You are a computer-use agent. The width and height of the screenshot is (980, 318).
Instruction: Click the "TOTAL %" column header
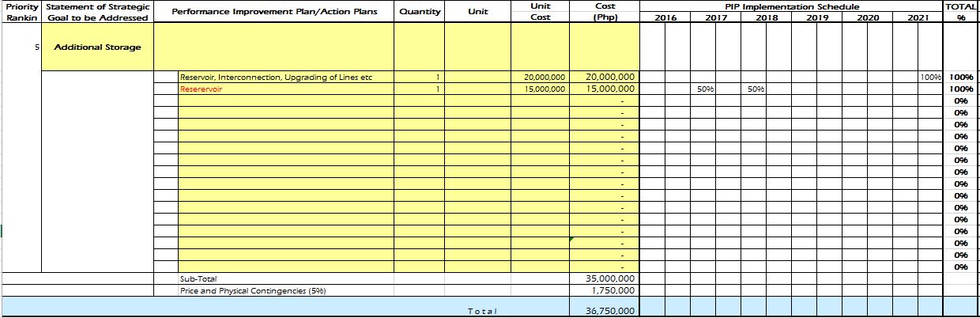coord(961,12)
